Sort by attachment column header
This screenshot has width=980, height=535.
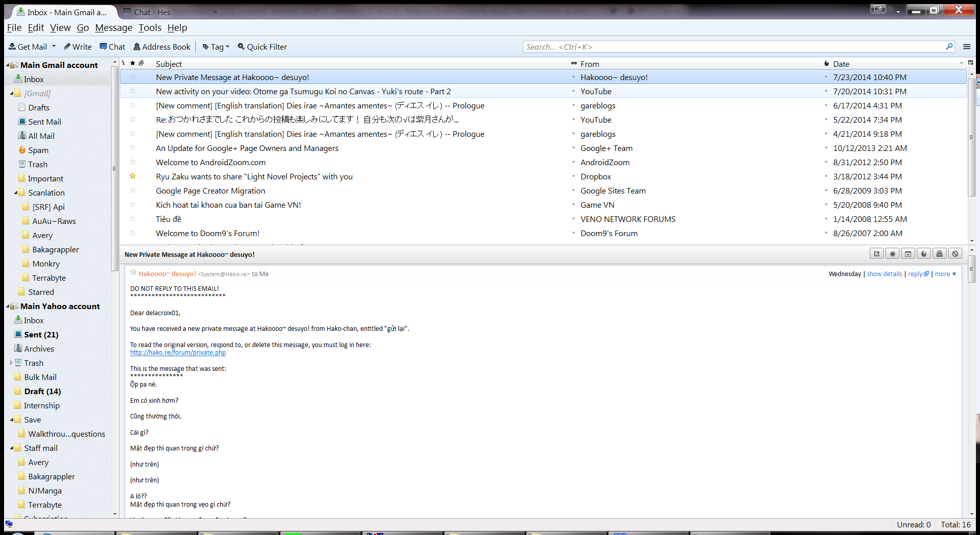click(x=141, y=63)
